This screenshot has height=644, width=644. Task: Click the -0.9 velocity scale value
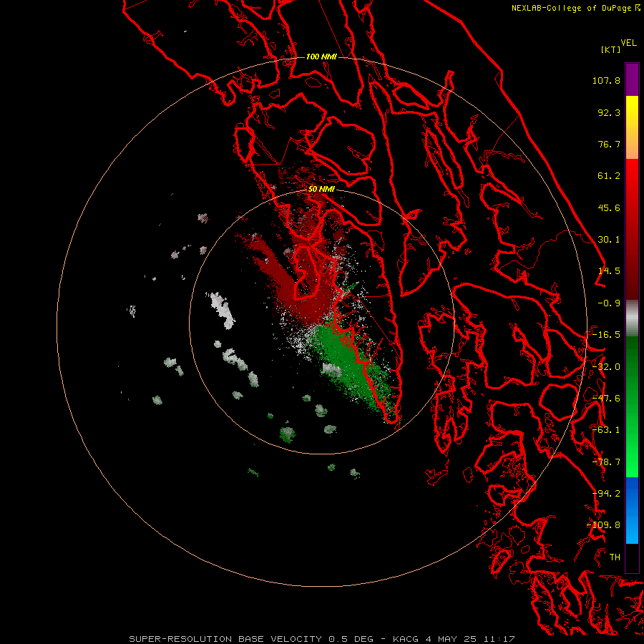pyautogui.click(x=609, y=303)
